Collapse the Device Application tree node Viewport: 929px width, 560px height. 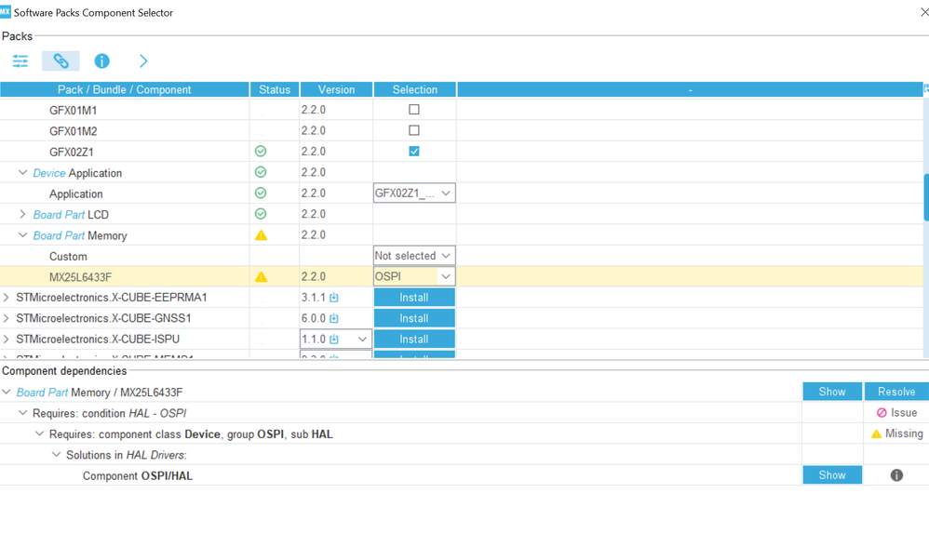[22, 172]
